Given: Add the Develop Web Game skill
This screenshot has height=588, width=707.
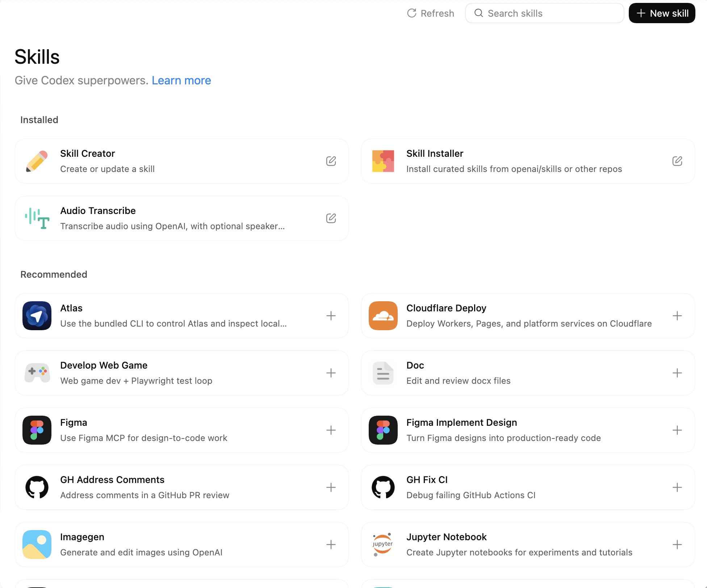Looking at the screenshot, I should pyautogui.click(x=331, y=373).
